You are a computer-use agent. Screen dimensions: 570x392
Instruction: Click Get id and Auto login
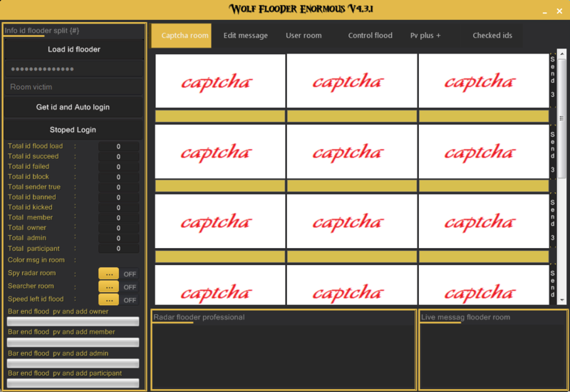74,108
